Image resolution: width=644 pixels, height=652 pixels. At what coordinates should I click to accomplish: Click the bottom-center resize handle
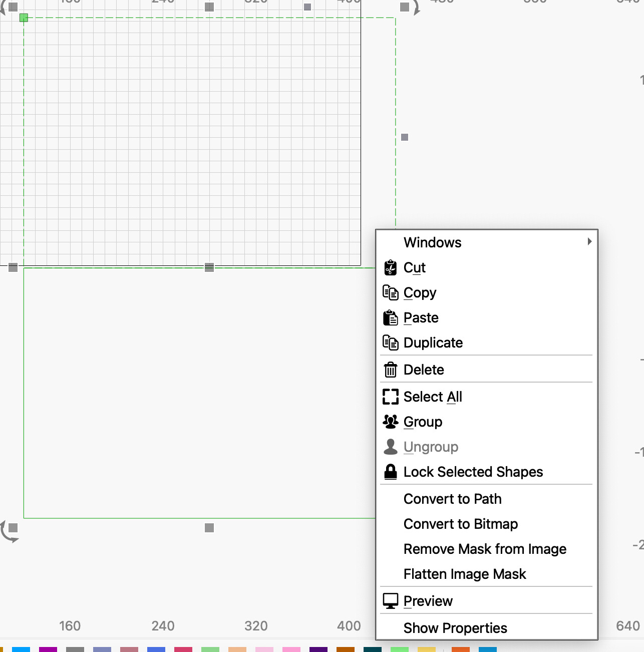(209, 528)
